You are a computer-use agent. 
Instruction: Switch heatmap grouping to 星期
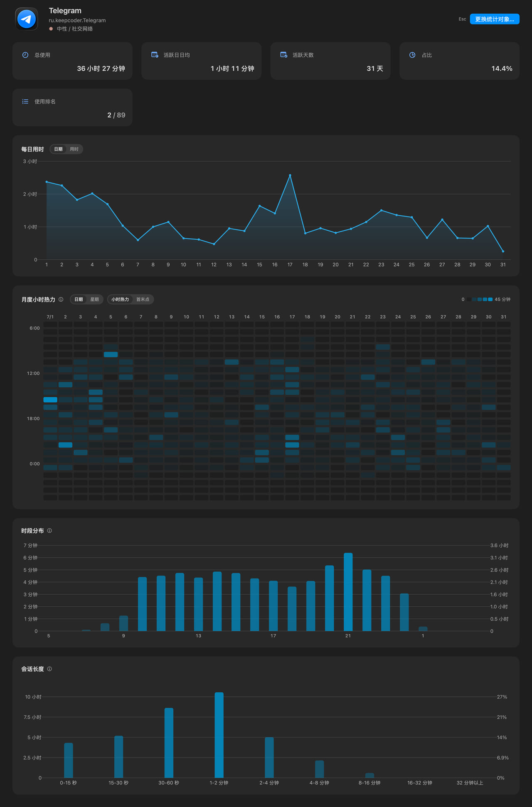[x=95, y=299]
